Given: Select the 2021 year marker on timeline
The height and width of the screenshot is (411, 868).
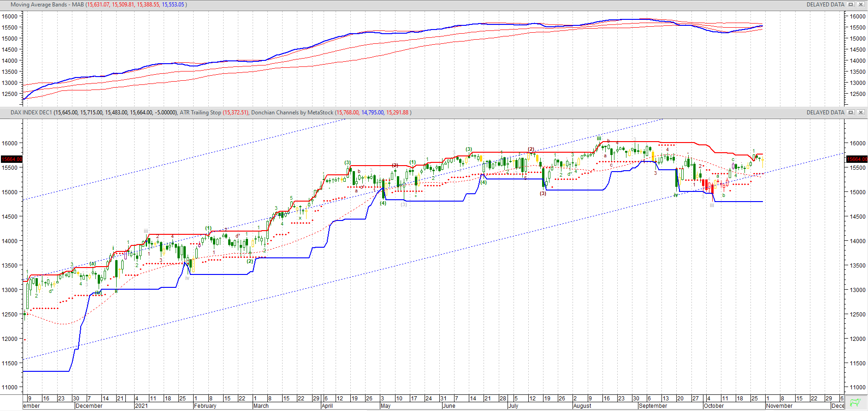Looking at the screenshot, I should (x=141, y=406).
